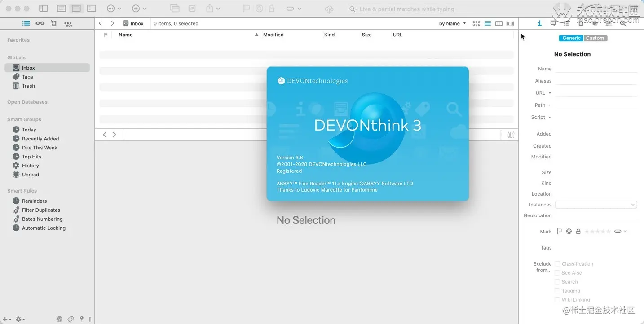This screenshot has width=644, height=324.
Task: Open the Annotations inspector tab
Action: click(x=553, y=23)
